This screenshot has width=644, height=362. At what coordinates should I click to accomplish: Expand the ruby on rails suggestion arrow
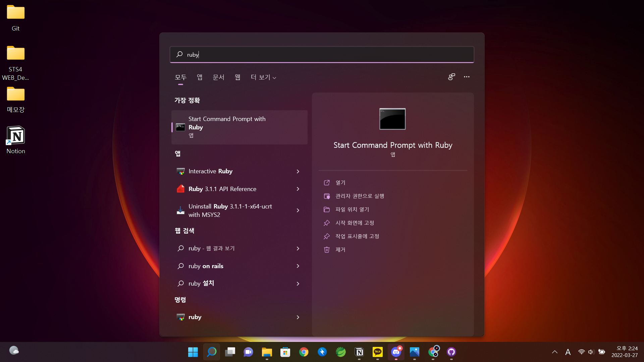pos(298,266)
